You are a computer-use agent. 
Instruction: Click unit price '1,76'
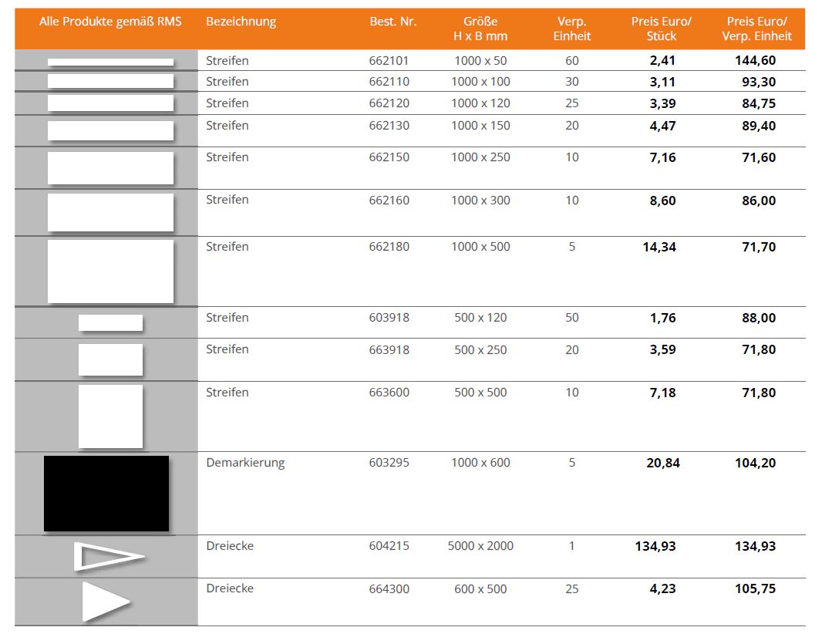click(662, 318)
